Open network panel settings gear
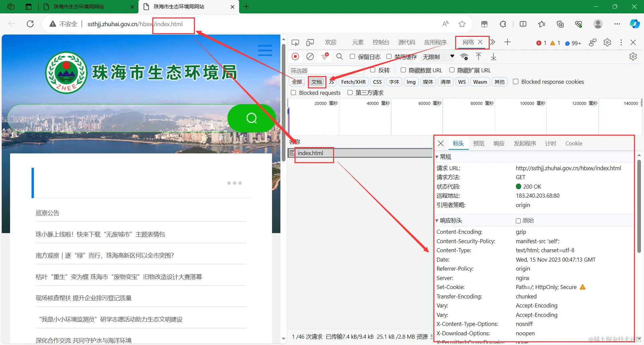 pos(633,57)
